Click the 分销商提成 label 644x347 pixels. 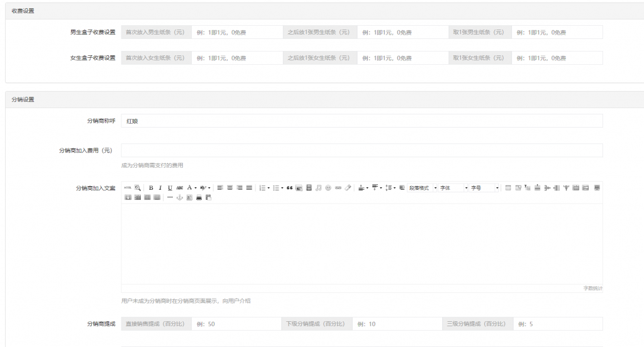(x=101, y=324)
